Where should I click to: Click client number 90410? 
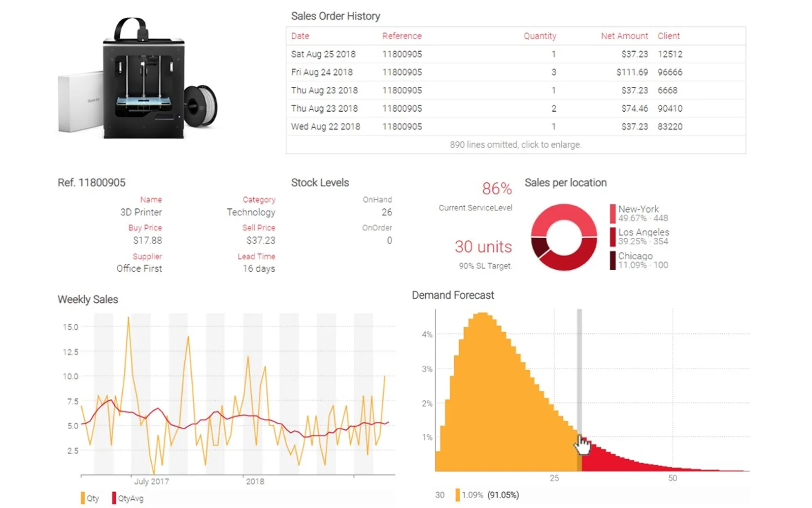670,108
